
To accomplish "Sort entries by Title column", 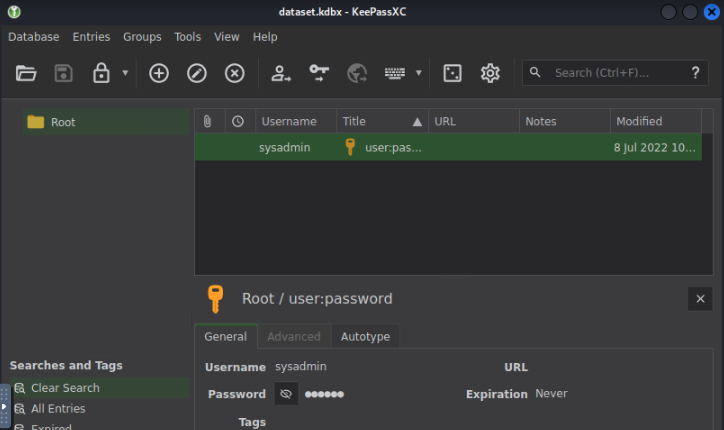I will (x=382, y=121).
